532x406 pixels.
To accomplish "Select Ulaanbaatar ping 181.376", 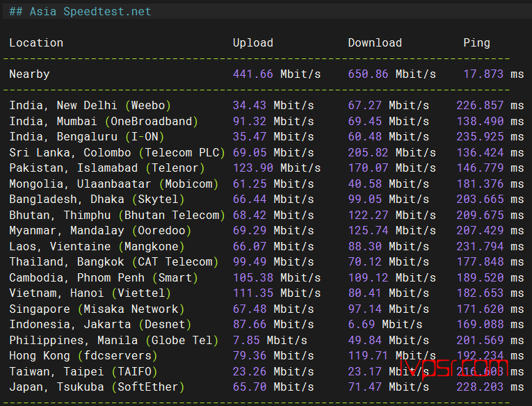I will (480, 184).
